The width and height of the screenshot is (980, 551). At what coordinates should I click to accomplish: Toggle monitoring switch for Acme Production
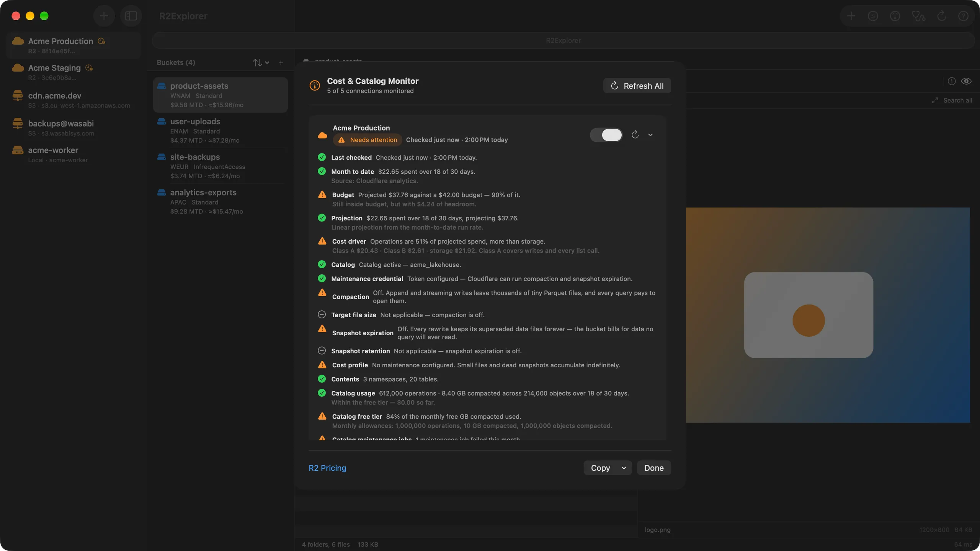[606, 135]
